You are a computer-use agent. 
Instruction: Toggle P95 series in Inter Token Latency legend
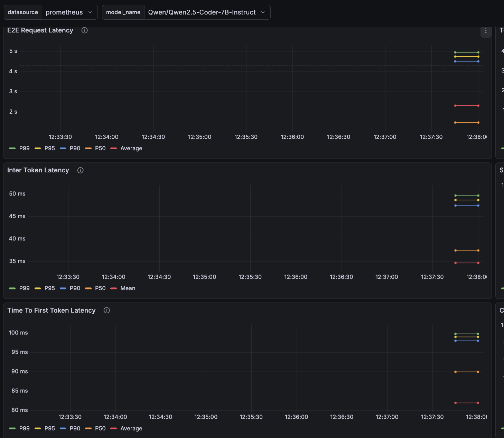[x=49, y=288]
